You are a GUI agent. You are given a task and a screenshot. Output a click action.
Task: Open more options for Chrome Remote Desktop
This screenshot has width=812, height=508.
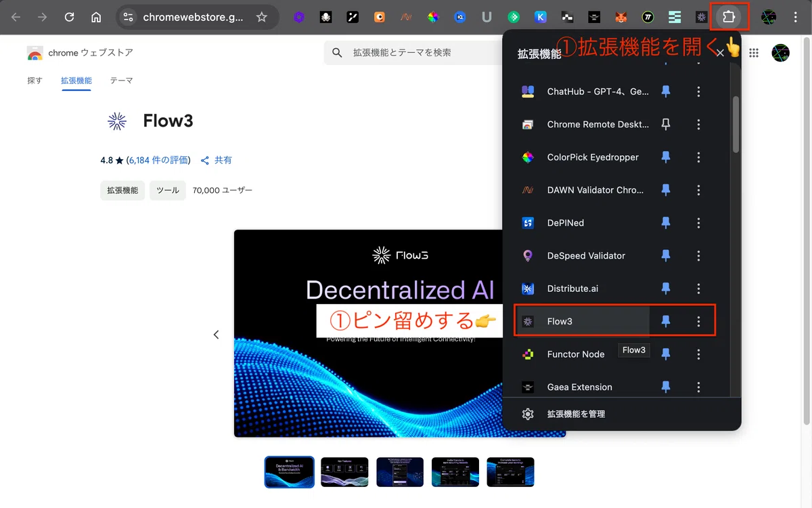click(x=699, y=124)
